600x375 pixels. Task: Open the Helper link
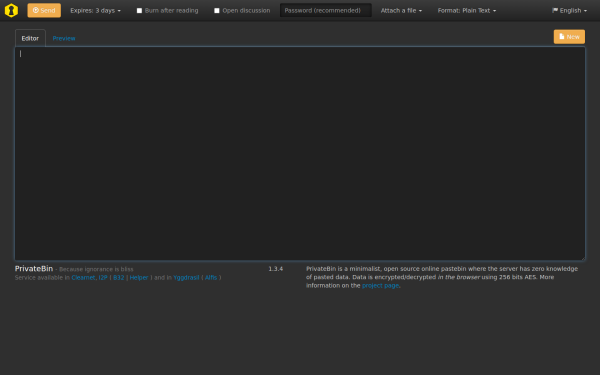(139, 278)
